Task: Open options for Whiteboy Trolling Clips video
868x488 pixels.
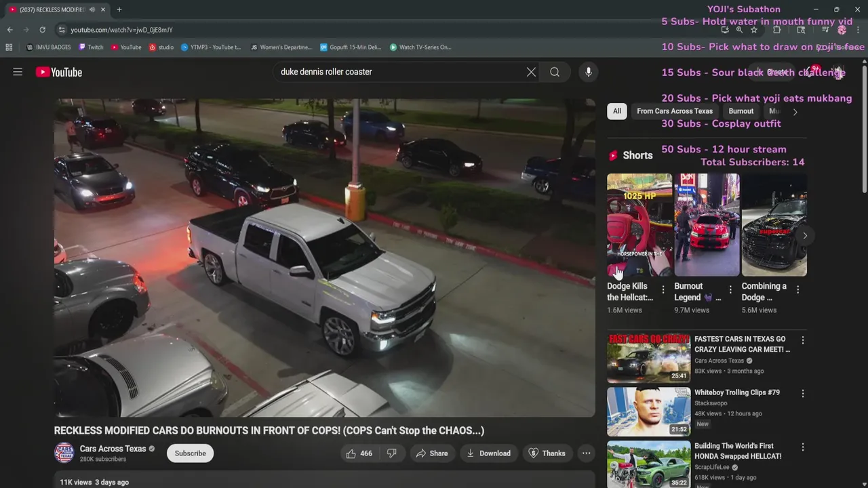Action: tap(803, 394)
